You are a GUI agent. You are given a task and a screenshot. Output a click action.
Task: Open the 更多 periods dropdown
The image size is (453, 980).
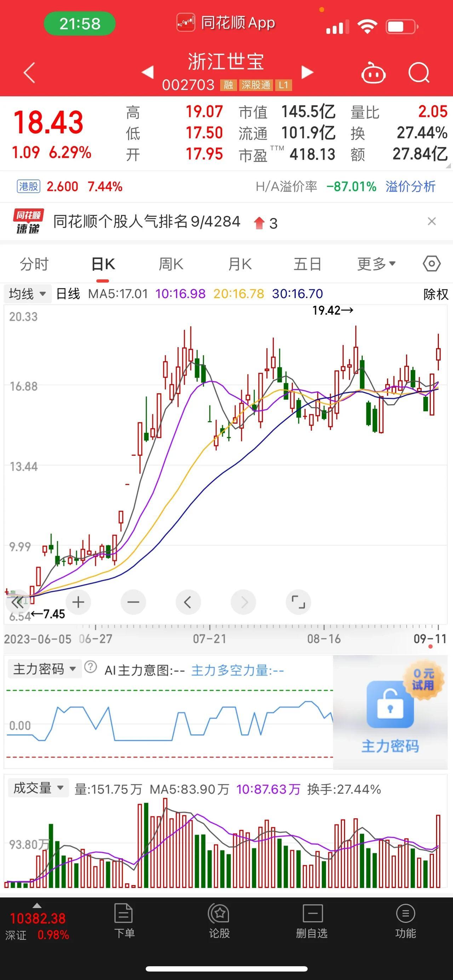pos(377,264)
